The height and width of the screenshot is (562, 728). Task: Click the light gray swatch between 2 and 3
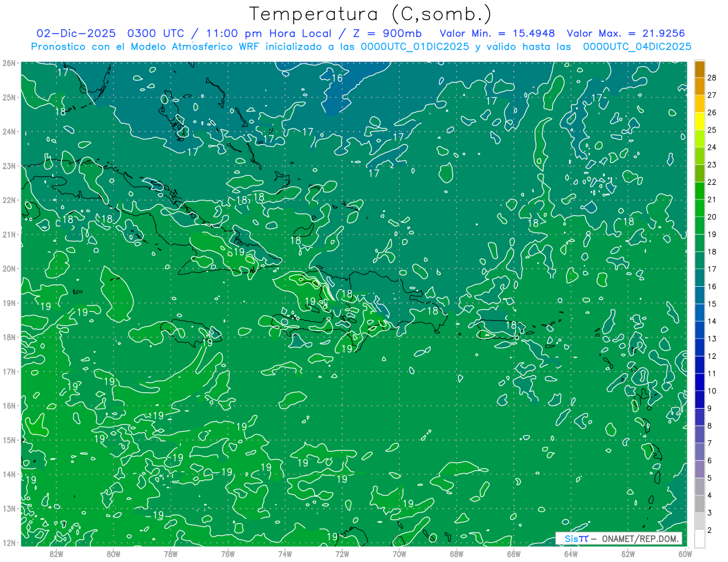pos(699,521)
